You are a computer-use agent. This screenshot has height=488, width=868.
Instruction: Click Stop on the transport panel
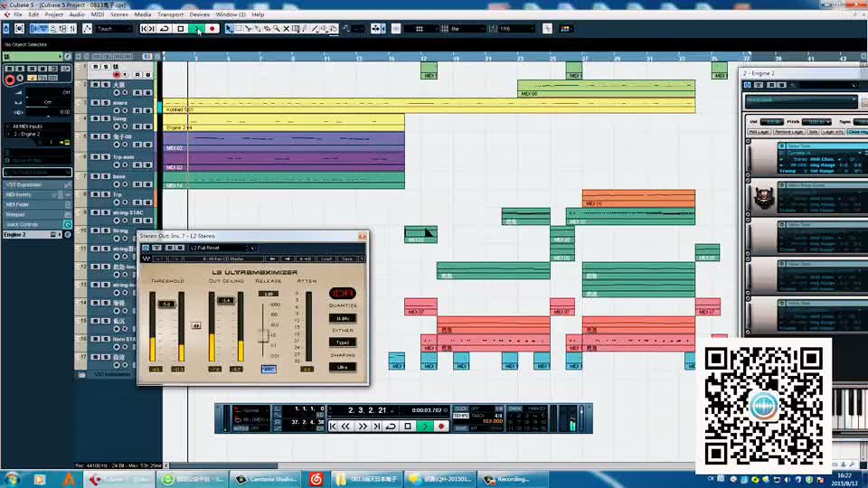[x=408, y=427]
